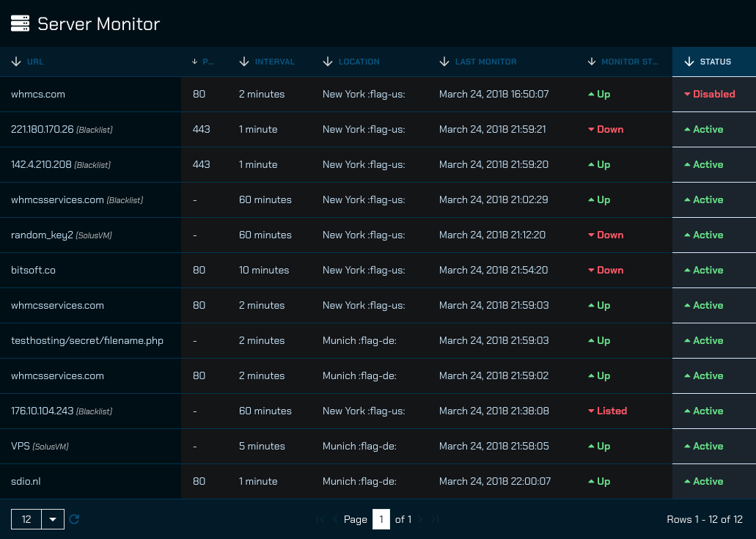Sort by the Port column header
The height and width of the screenshot is (539, 756).
click(208, 62)
